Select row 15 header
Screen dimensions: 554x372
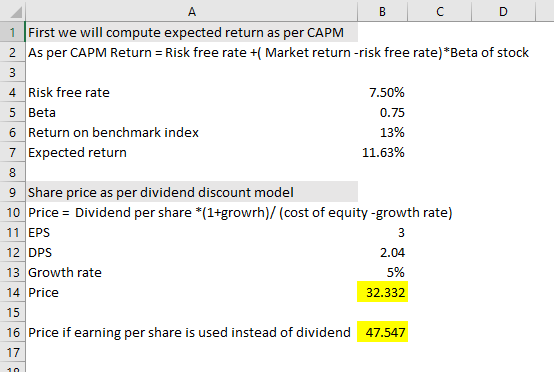click(12, 313)
